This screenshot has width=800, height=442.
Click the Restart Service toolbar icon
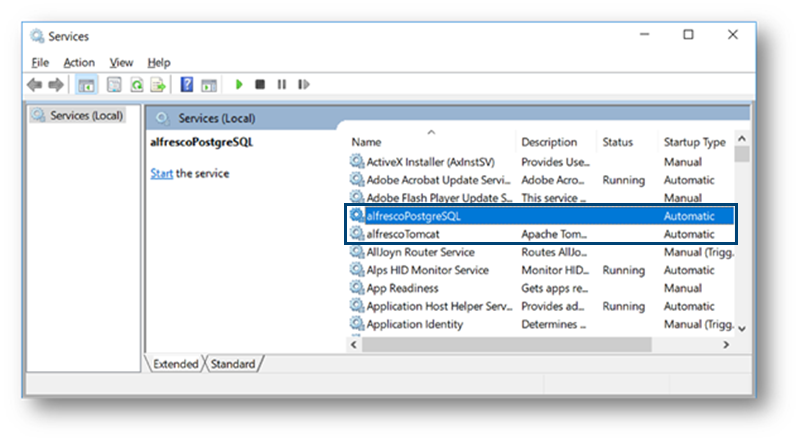[x=303, y=85]
